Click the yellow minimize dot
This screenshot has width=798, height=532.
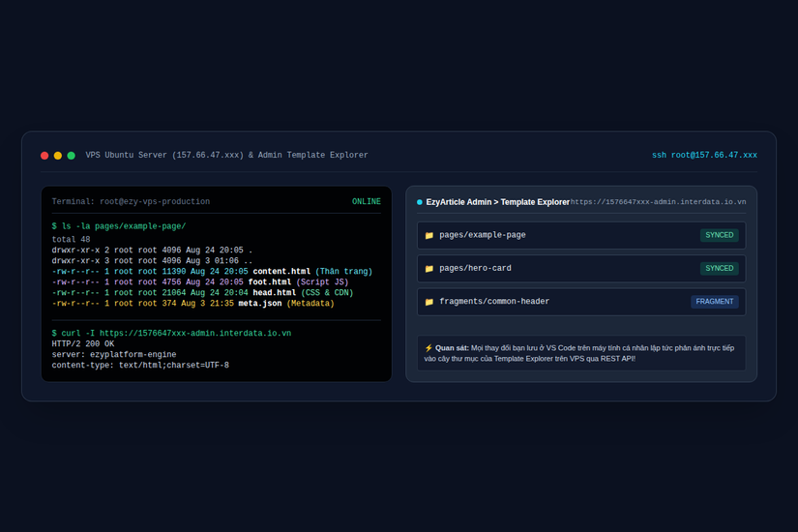(x=58, y=156)
